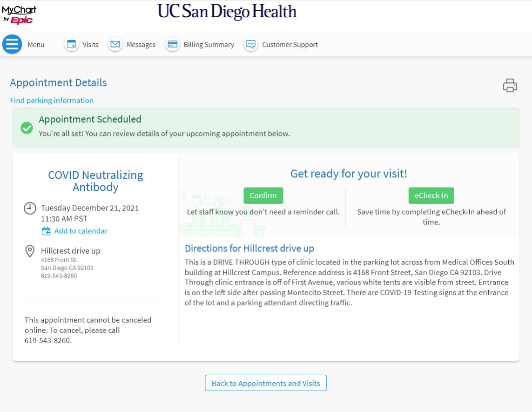The image size is (532, 412).
Task: Click the Visits calendar icon
Action: pos(72,44)
